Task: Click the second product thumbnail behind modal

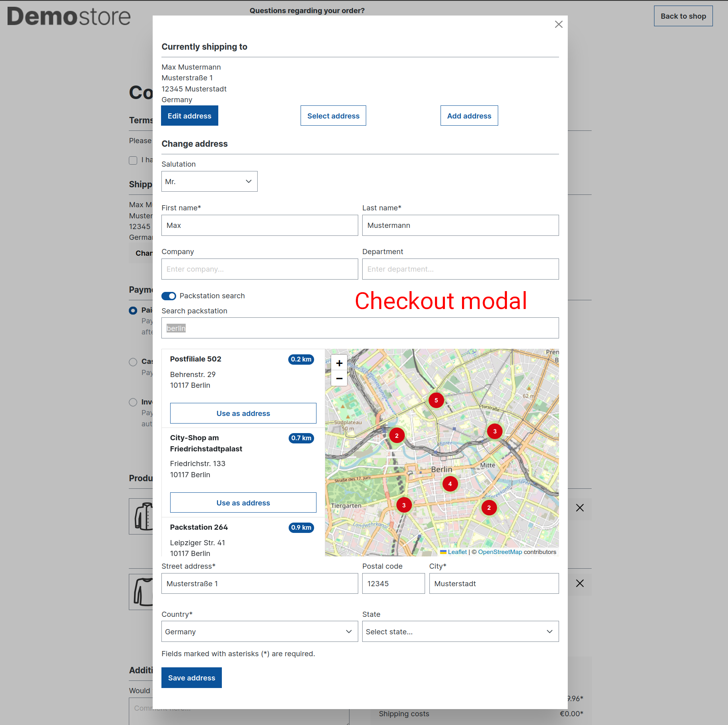Action: point(141,592)
